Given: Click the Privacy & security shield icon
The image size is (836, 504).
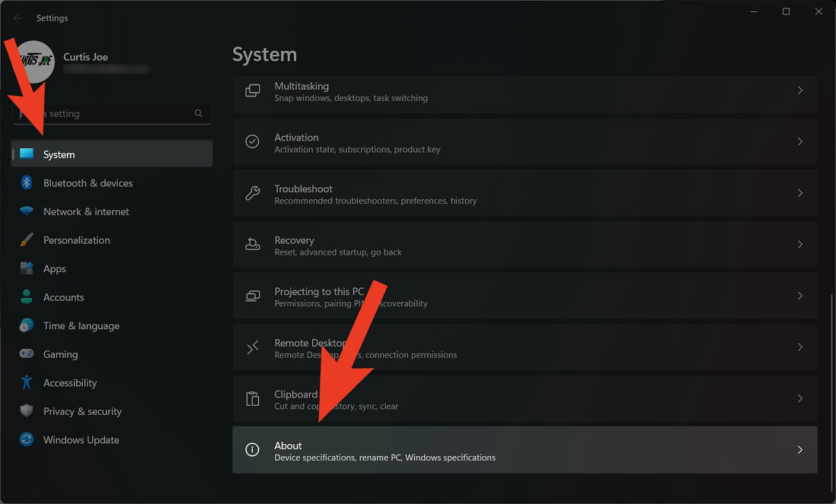Looking at the screenshot, I should point(26,411).
